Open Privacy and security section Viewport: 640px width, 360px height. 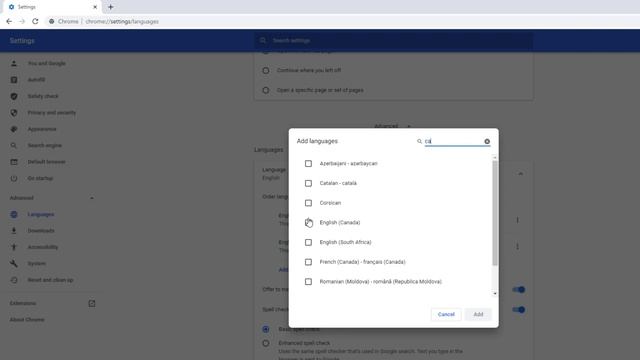coord(52,113)
